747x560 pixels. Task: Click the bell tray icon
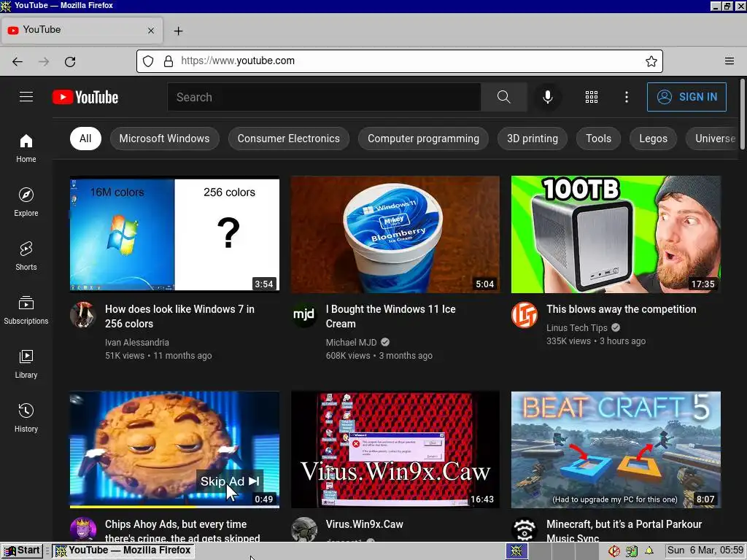[649, 551]
